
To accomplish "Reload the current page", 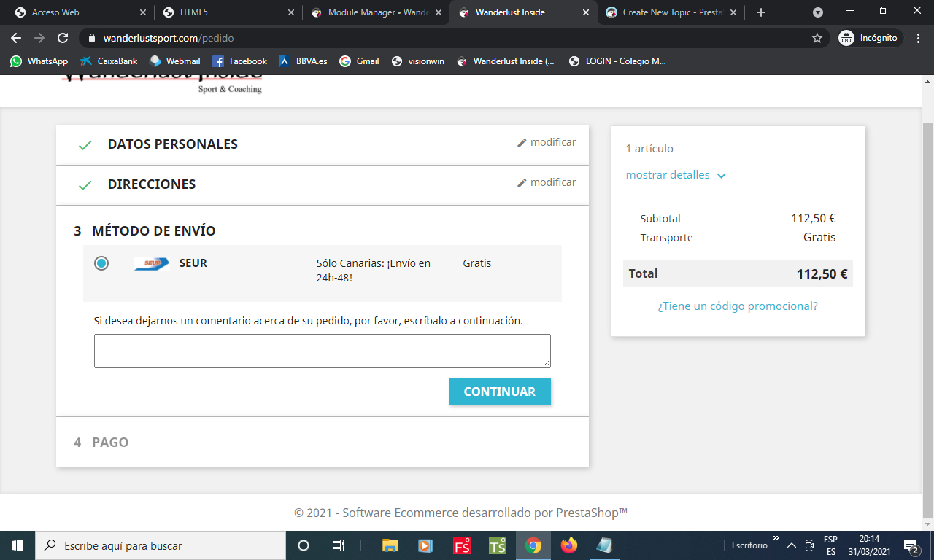I will coord(63,38).
